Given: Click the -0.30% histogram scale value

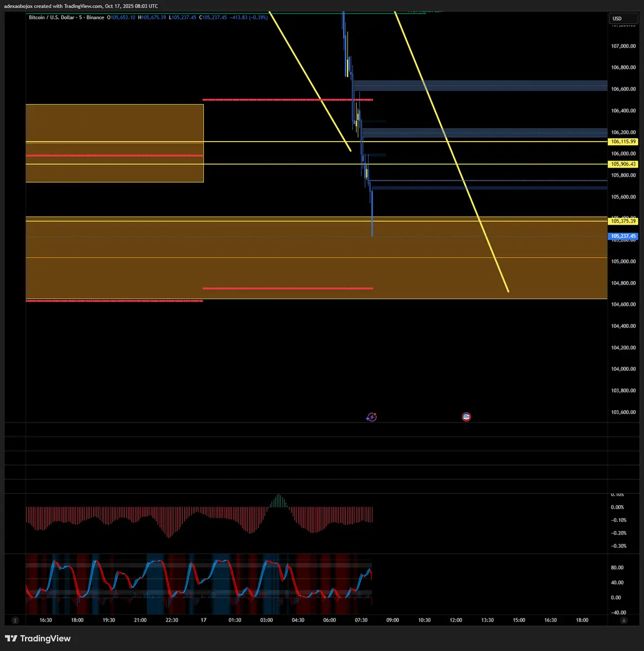Looking at the screenshot, I should tap(618, 546).
